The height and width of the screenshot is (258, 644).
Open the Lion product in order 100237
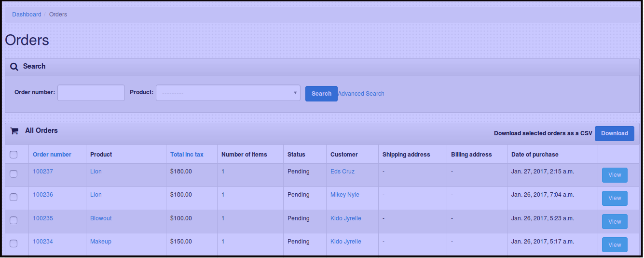click(x=96, y=172)
